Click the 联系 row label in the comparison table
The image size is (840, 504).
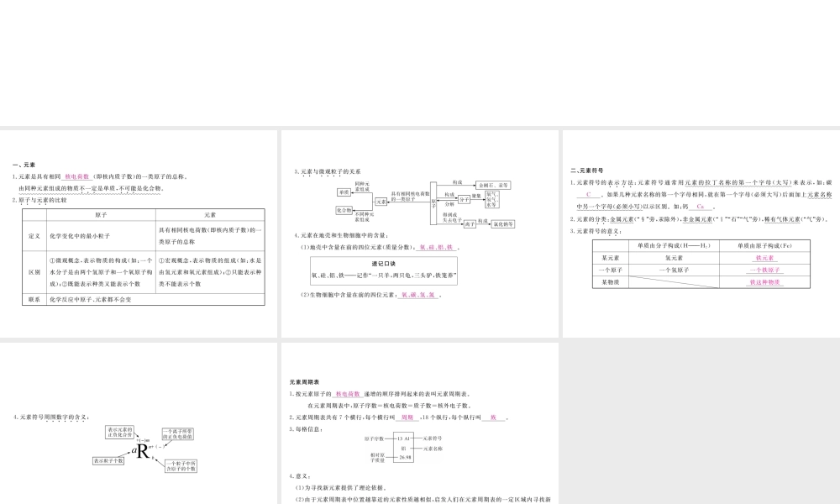[x=34, y=299]
